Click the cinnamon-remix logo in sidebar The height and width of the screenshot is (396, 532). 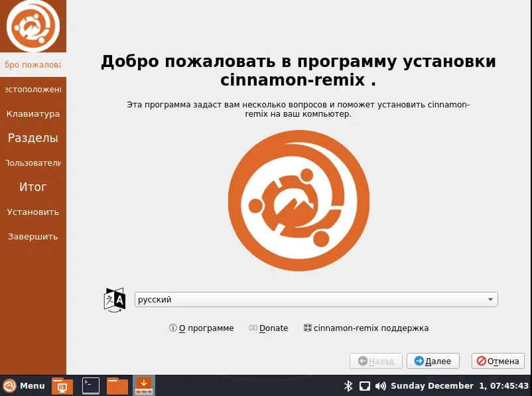pos(33,26)
